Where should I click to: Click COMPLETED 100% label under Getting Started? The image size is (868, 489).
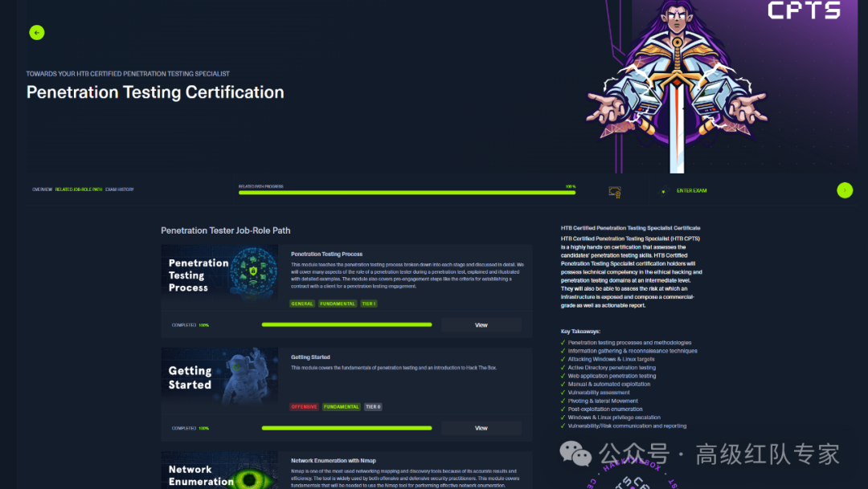pos(190,429)
